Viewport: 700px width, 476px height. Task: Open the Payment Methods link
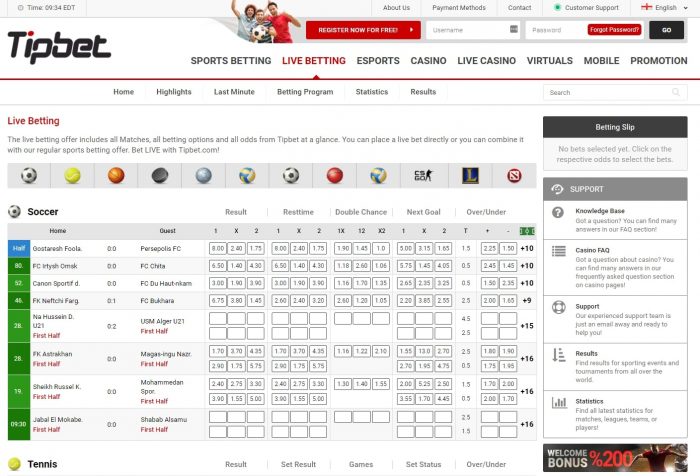[459, 8]
